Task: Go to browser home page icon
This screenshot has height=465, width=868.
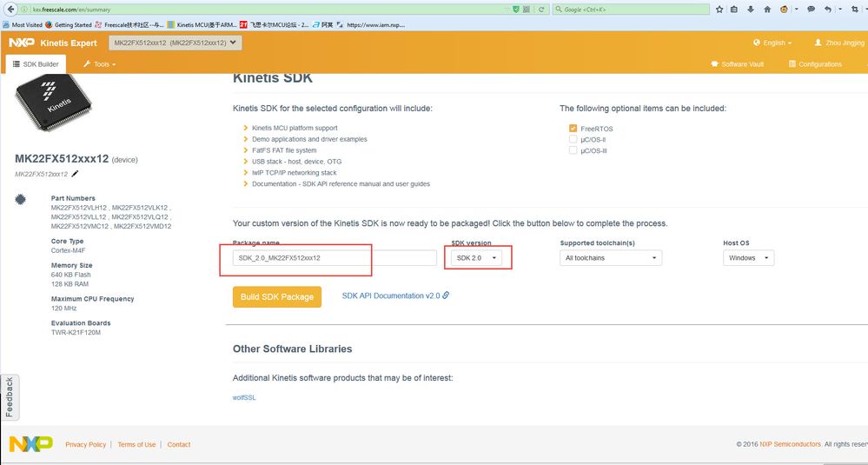Action: (x=767, y=10)
